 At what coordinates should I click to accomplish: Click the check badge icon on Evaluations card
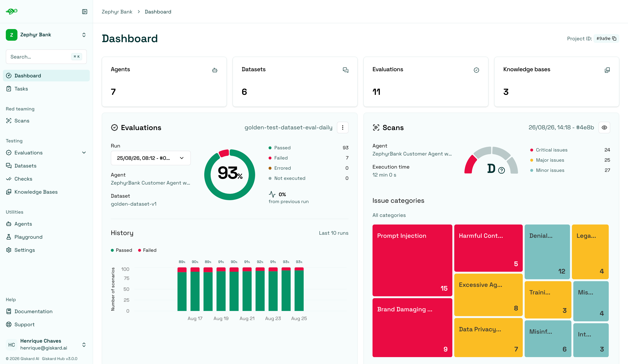tap(476, 70)
